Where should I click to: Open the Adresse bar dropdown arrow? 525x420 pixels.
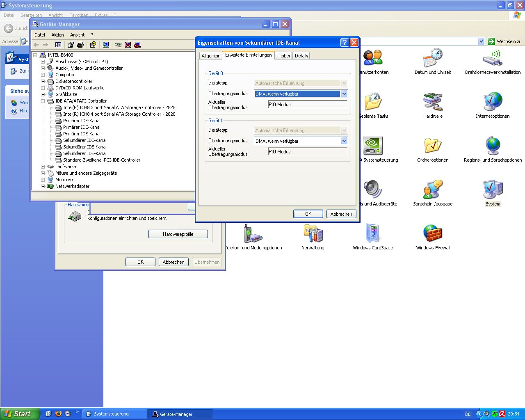click(481, 41)
